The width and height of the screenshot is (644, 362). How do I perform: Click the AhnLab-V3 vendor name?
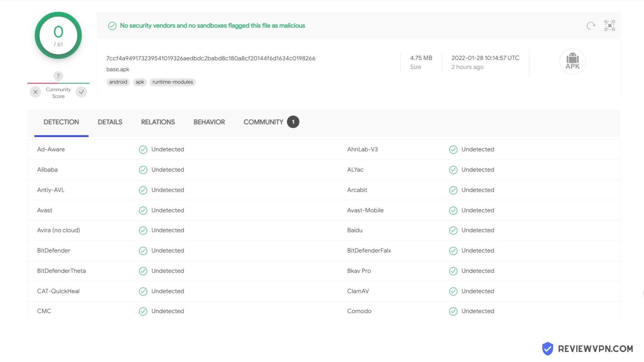[x=362, y=149]
